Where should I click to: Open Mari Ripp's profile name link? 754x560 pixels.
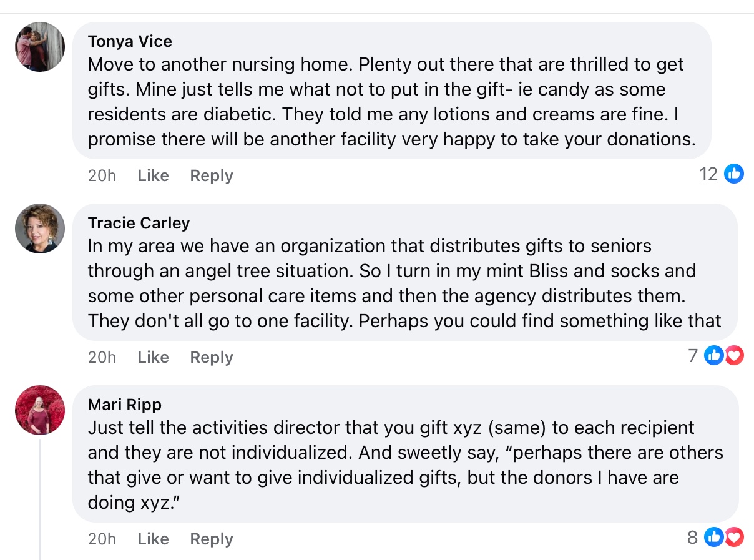click(125, 405)
